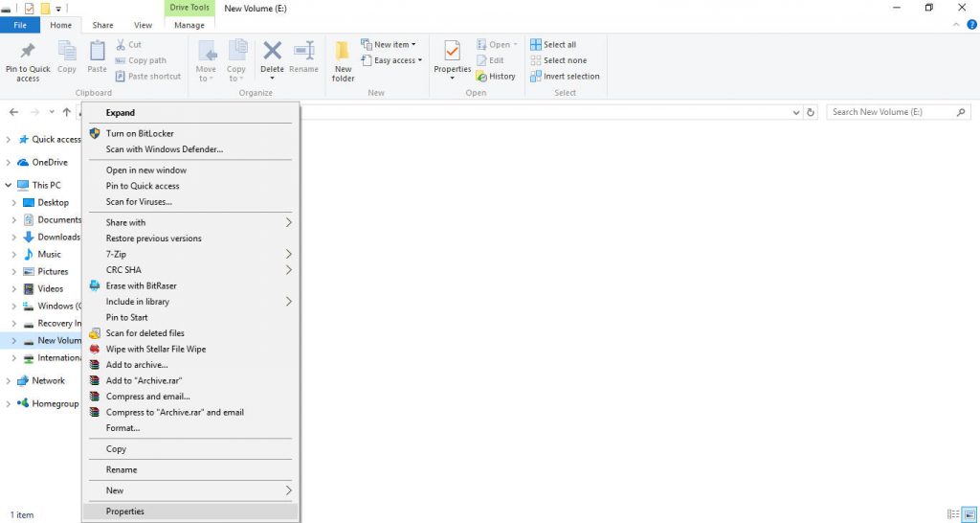Viewport: 980px width, 523px height.
Task: Select Pin to Start
Action: click(190, 317)
